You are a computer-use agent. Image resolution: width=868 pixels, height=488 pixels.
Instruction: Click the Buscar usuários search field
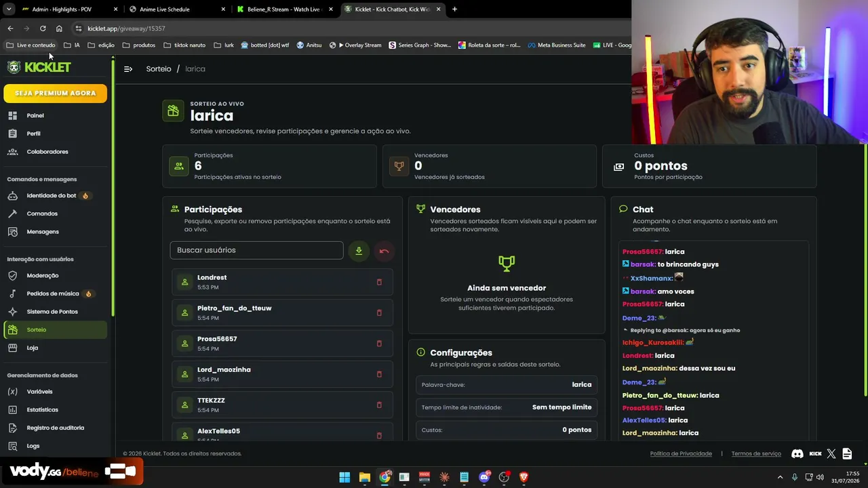point(256,250)
